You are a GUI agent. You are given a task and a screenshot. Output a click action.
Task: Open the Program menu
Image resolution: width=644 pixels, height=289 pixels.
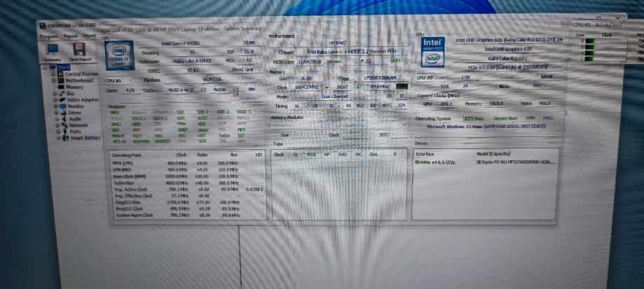(x=49, y=36)
